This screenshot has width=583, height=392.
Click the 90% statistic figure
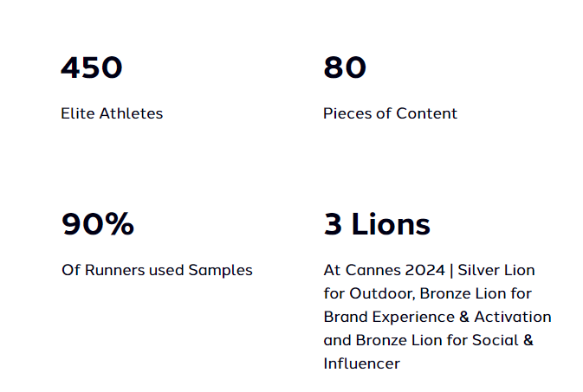point(98,224)
